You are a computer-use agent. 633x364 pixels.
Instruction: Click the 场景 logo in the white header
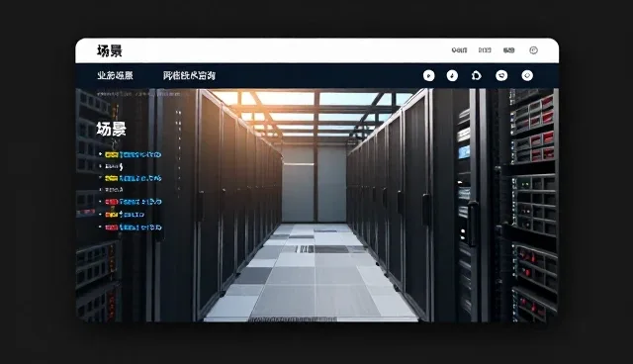(110, 50)
